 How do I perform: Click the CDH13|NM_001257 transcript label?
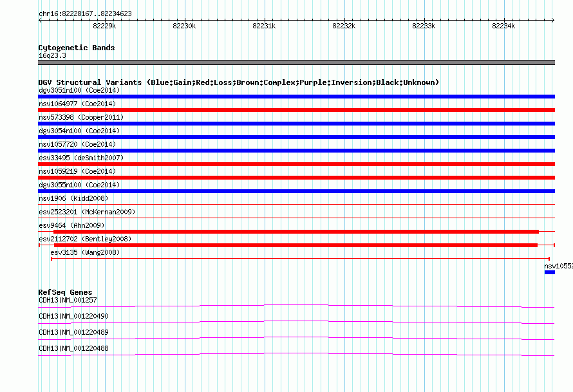pos(68,301)
